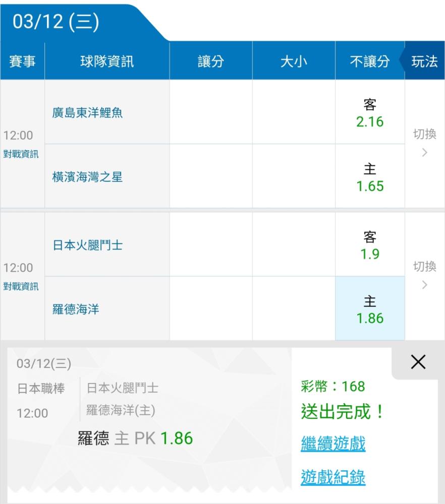
Task: Click the 繼續遊戲 link
Action: pos(333,444)
